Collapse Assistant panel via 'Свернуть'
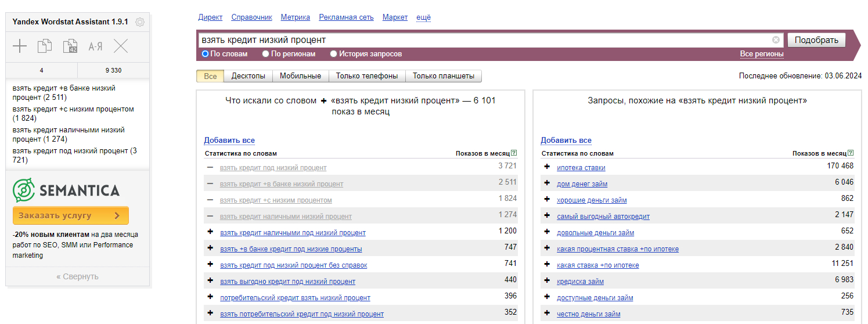The image size is (868, 324). coord(77,277)
